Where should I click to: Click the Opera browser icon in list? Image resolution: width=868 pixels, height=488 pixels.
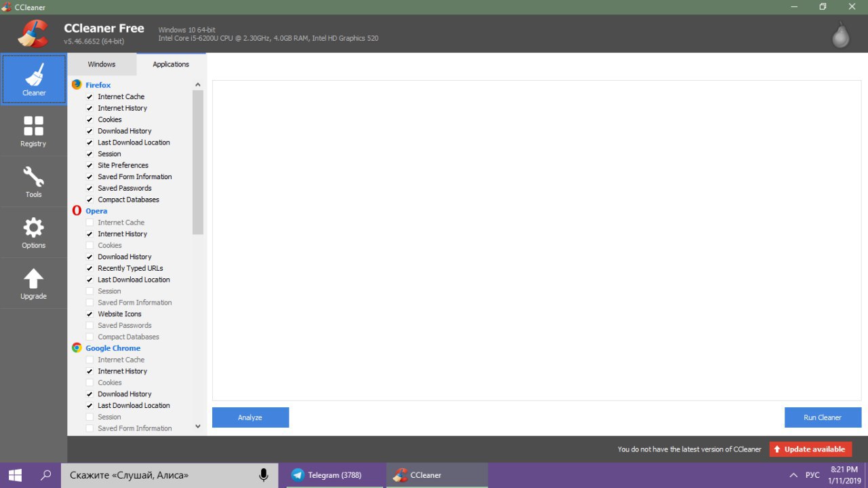click(77, 211)
